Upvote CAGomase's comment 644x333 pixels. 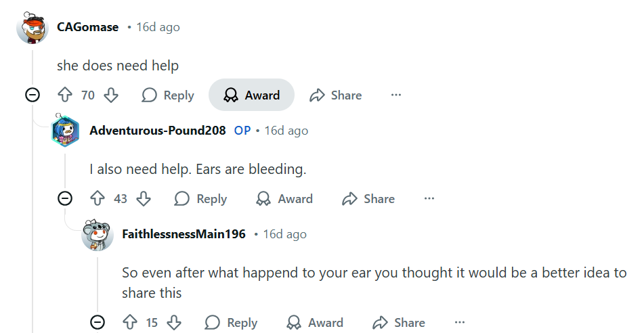click(65, 95)
